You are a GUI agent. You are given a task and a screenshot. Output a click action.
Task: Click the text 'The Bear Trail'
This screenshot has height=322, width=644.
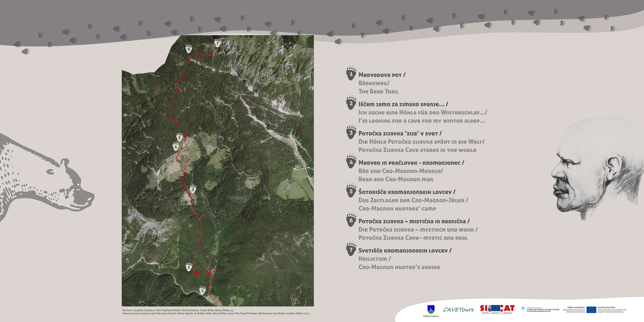[378, 91]
